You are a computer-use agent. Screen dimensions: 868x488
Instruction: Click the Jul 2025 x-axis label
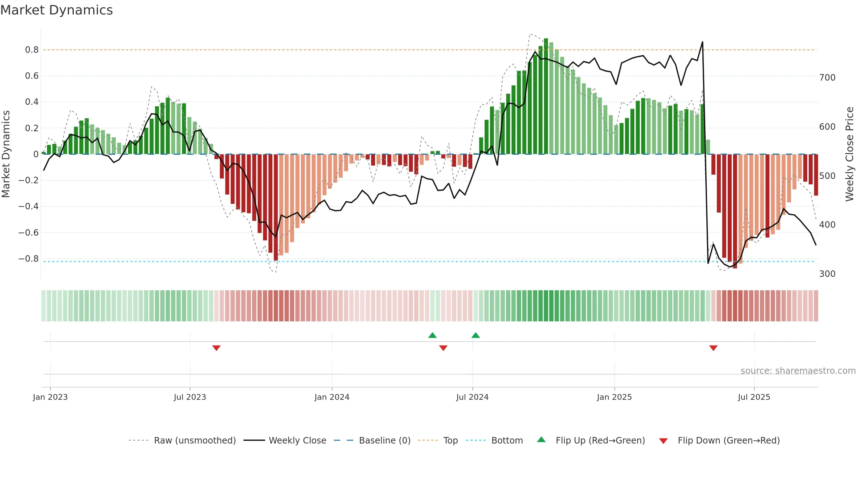coord(754,397)
